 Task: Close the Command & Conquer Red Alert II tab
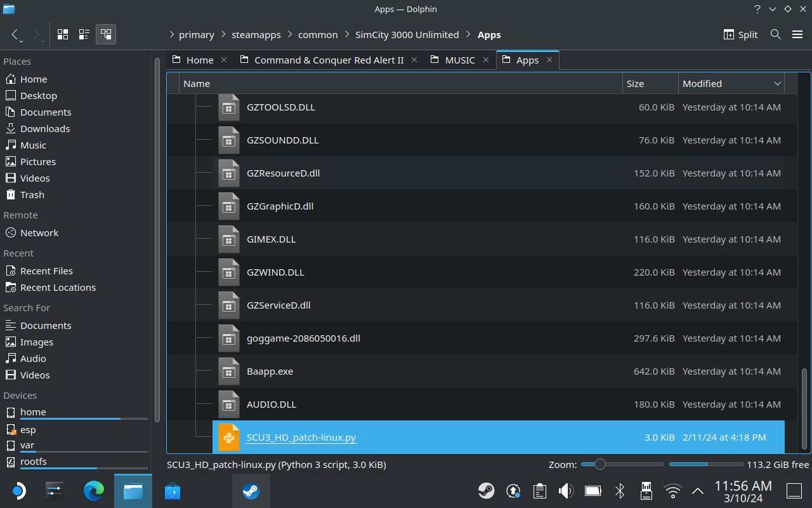414,60
